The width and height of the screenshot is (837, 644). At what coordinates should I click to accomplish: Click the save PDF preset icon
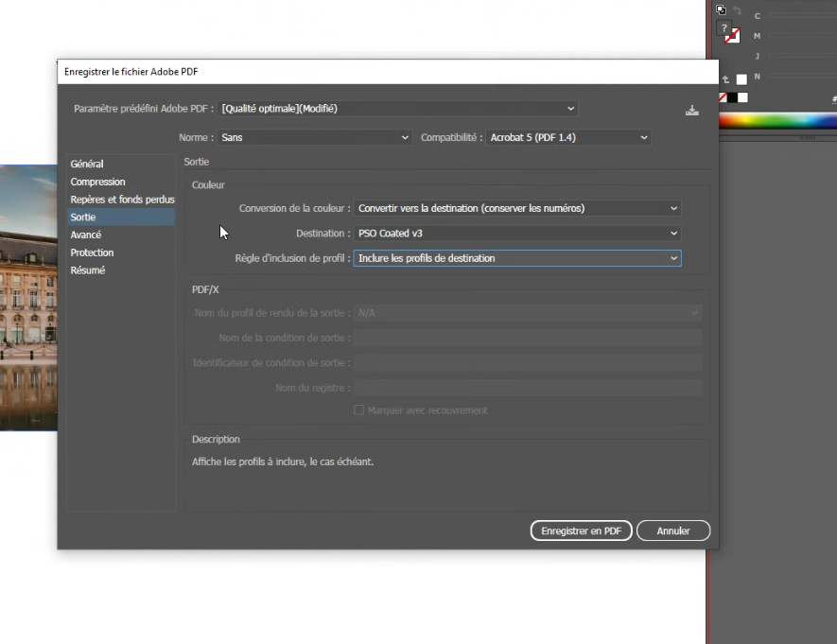tap(692, 110)
